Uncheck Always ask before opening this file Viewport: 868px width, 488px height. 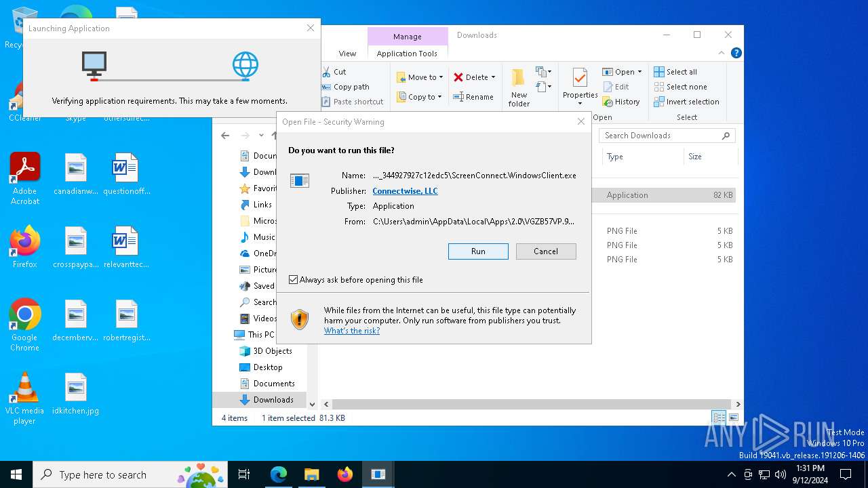294,280
